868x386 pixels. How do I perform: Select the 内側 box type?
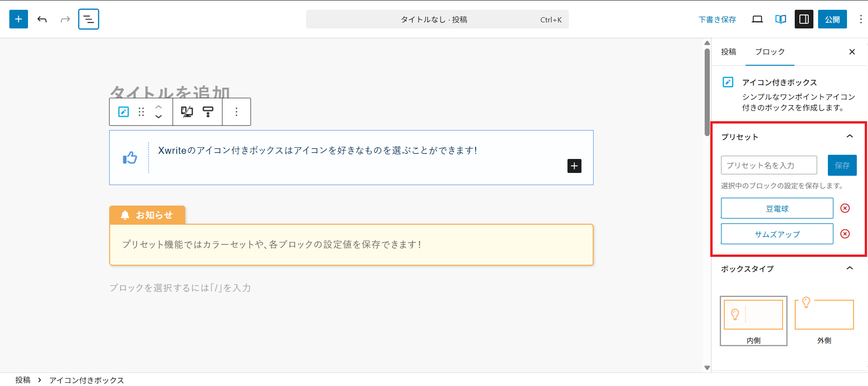click(x=753, y=321)
